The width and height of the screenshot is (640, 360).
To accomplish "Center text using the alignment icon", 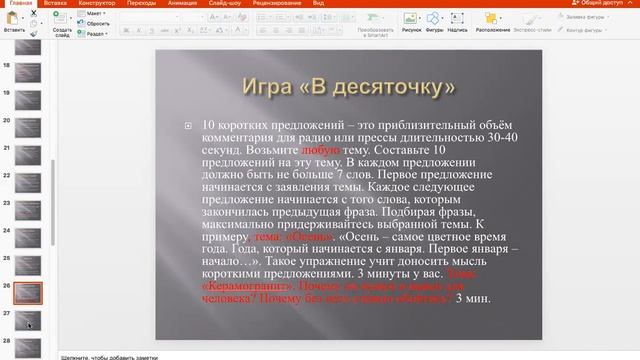I will pos(276,31).
